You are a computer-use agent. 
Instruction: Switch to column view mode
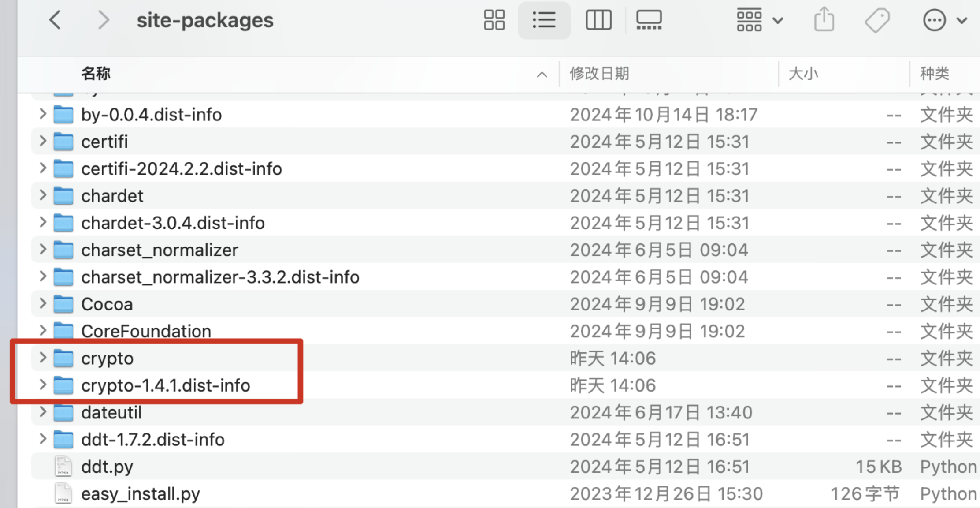(598, 20)
